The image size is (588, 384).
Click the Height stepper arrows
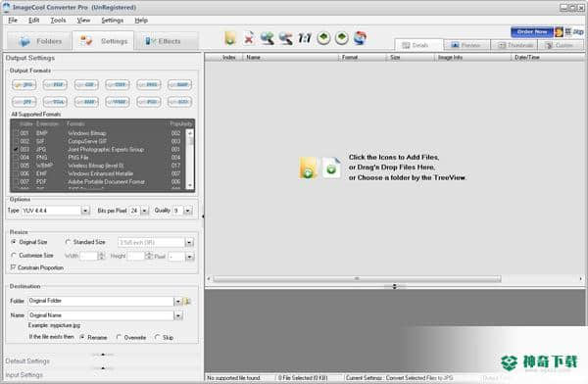pos(149,256)
